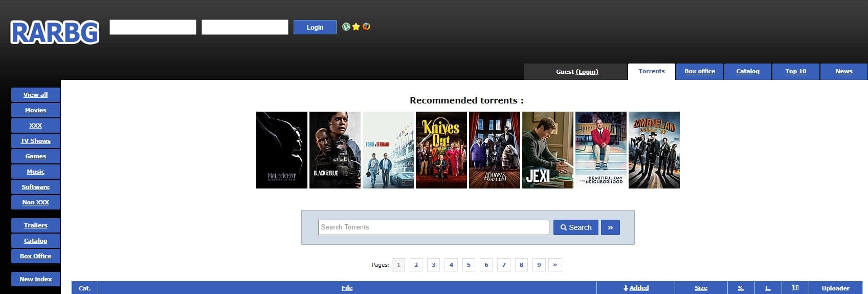The image size is (868, 294).
Task: Go to page 2
Action: point(416,265)
